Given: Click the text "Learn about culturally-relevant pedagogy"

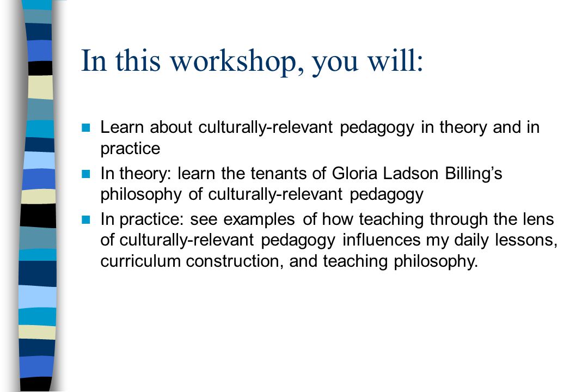Looking at the screenshot, I should pyautogui.click(x=257, y=127).
